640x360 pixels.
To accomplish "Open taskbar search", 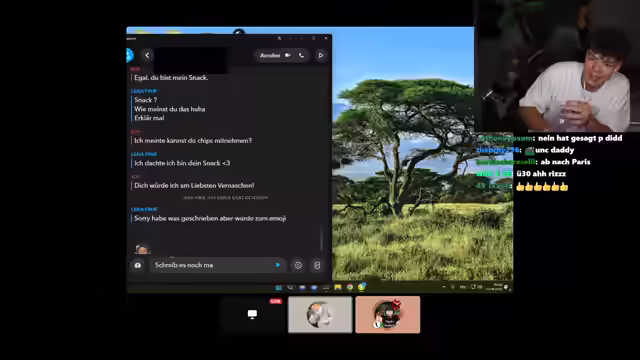I will 290,287.
